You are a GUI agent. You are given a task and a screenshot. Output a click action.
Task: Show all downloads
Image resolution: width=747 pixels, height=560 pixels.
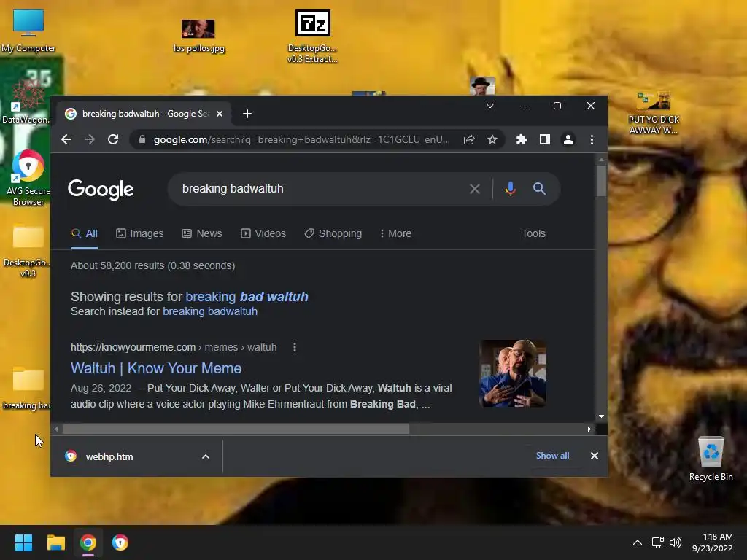click(x=553, y=456)
